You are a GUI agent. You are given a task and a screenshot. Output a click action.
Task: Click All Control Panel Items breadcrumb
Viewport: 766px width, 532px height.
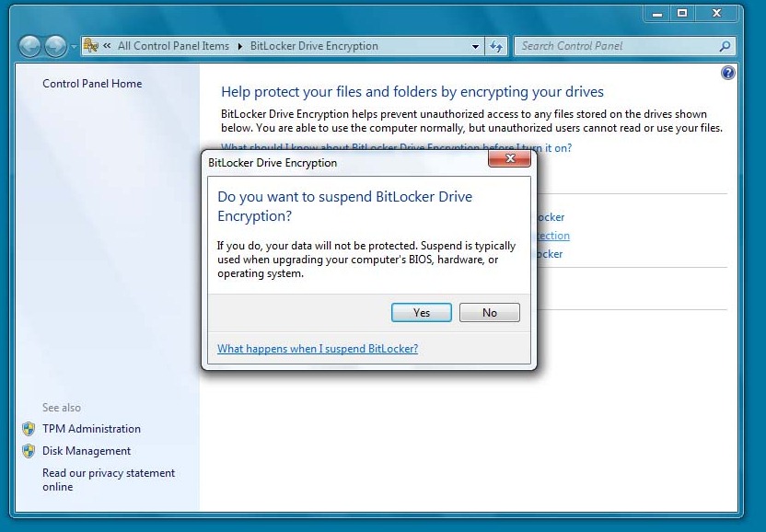(x=173, y=46)
